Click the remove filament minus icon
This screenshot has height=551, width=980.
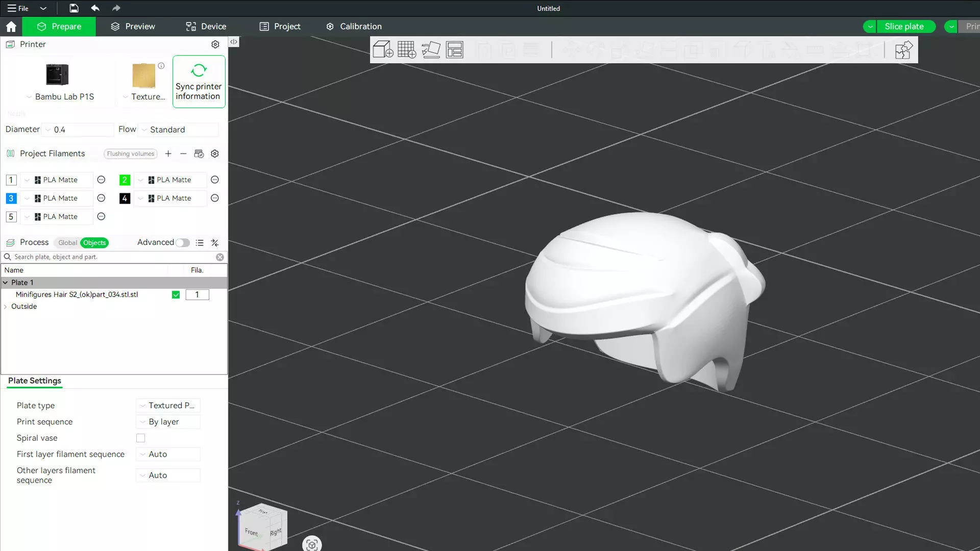[183, 154]
